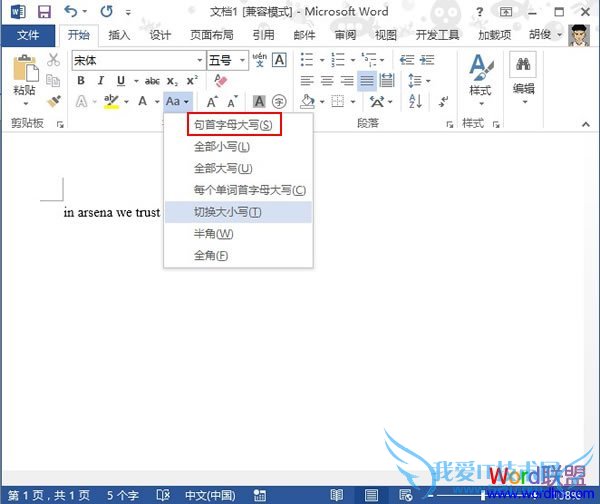The height and width of the screenshot is (504, 600).
Task: Switch to the 页面布局 tab
Action: (212, 36)
